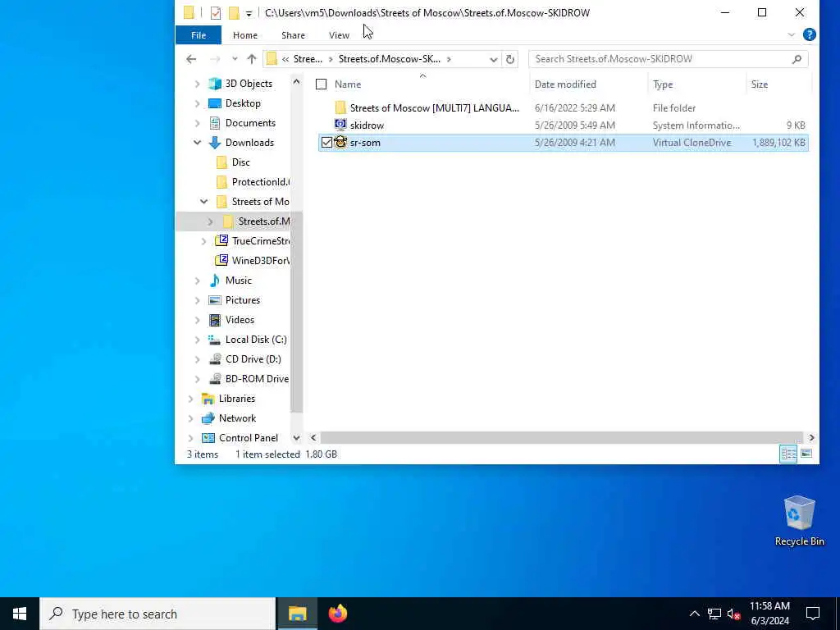The height and width of the screenshot is (630, 840).
Task: Open the address bar history dropdown
Action: point(493,59)
